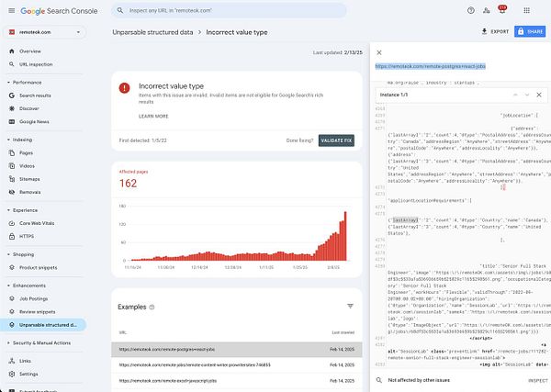
Task: Open the Examples filter icon
Action: click(x=351, y=307)
